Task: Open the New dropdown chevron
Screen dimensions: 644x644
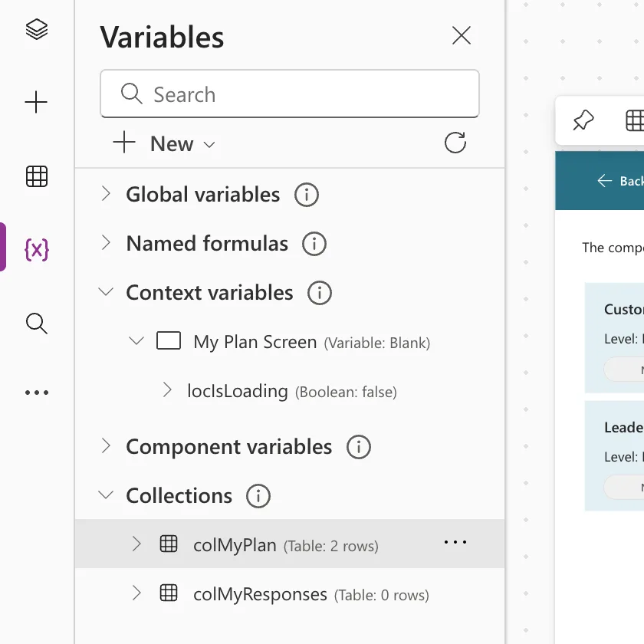Action: pos(209,145)
